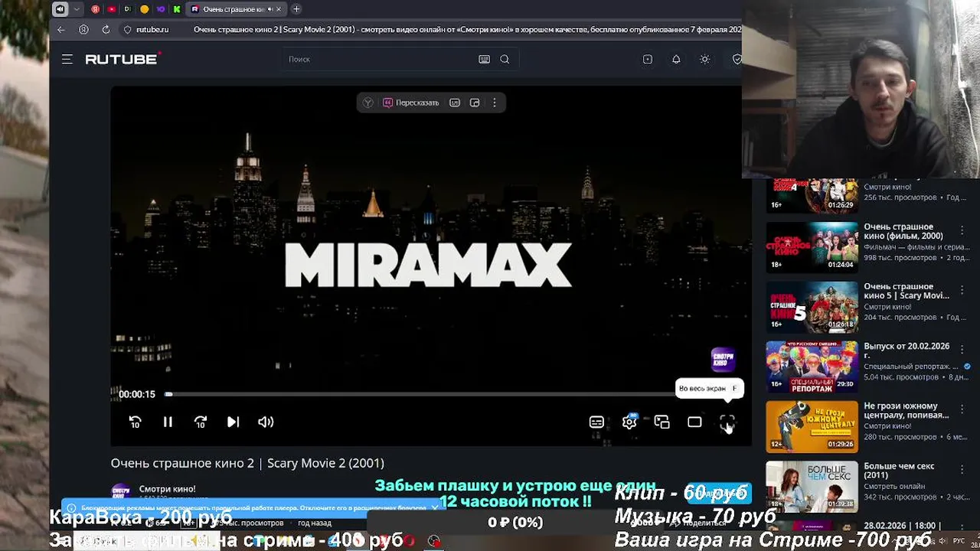Click the Очень страшное кино 2 video title
This screenshot has height=551, width=980.
tap(247, 463)
